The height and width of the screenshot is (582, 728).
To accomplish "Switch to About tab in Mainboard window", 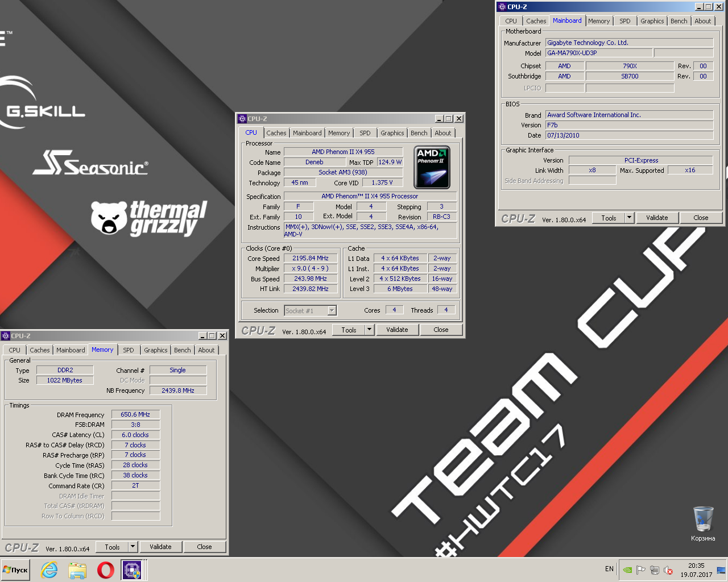I will point(703,21).
